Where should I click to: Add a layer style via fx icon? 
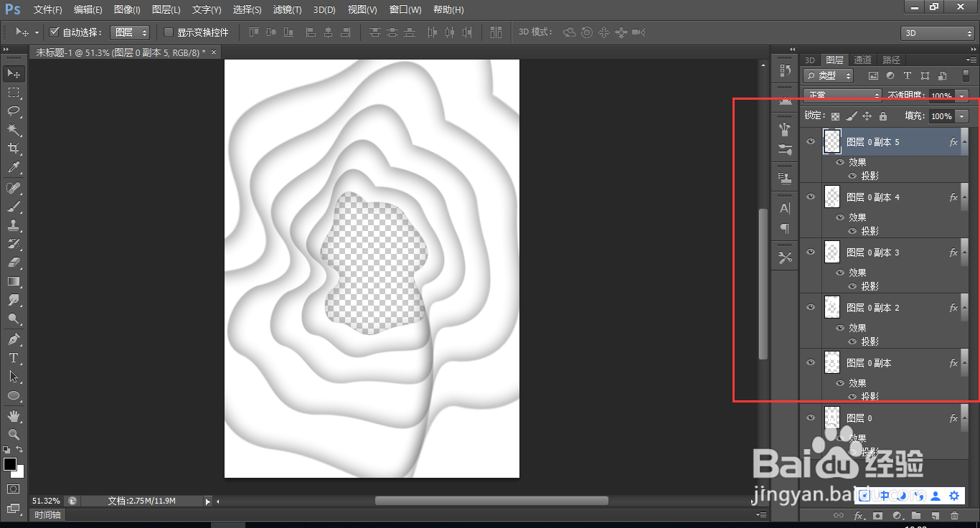pyautogui.click(x=858, y=516)
